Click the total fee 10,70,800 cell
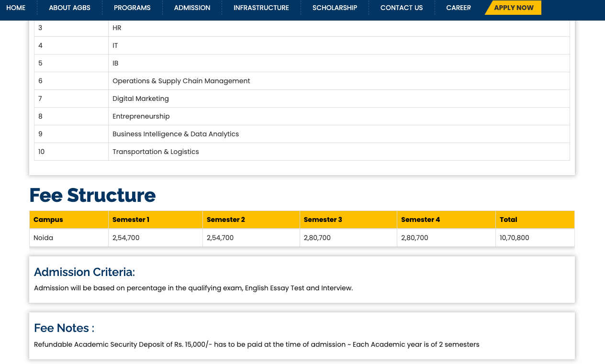Screen dimensions: 605x364 514,238
